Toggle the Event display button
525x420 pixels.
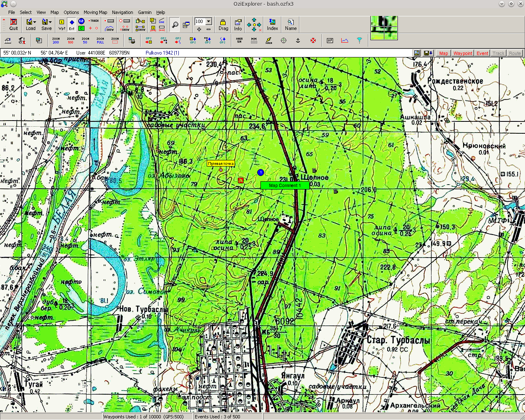coord(482,53)
